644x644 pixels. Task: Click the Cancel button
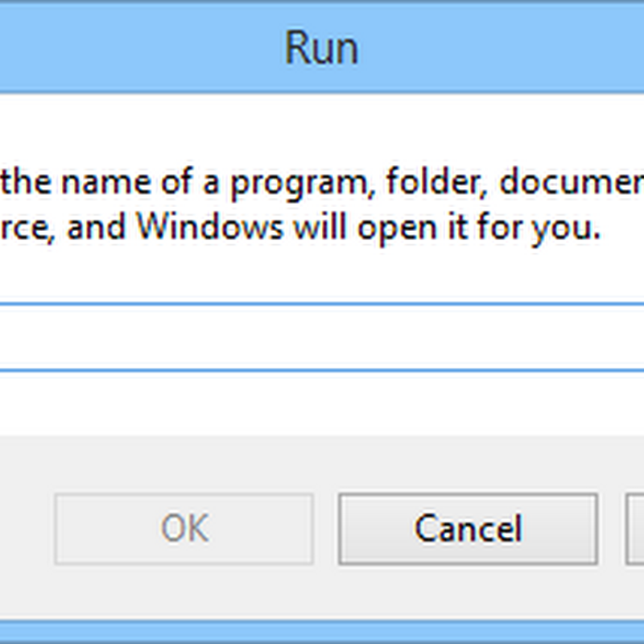point(468,529)
